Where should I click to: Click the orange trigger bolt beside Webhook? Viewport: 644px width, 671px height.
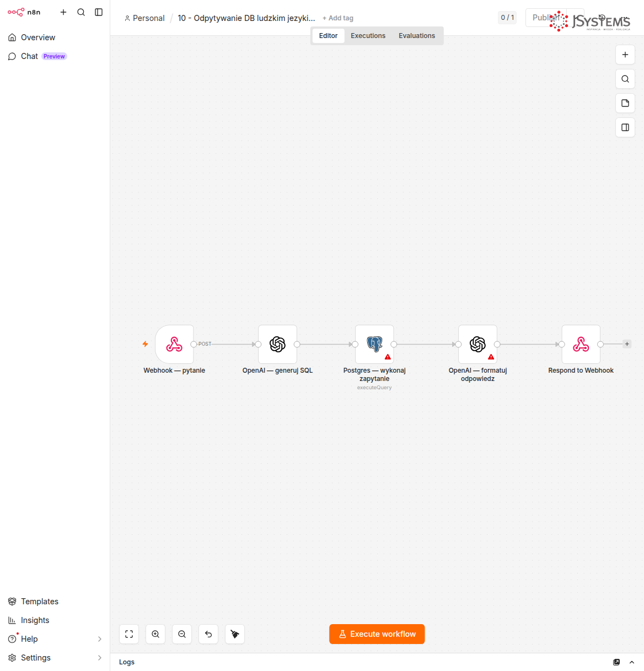(x=145, y=344)
